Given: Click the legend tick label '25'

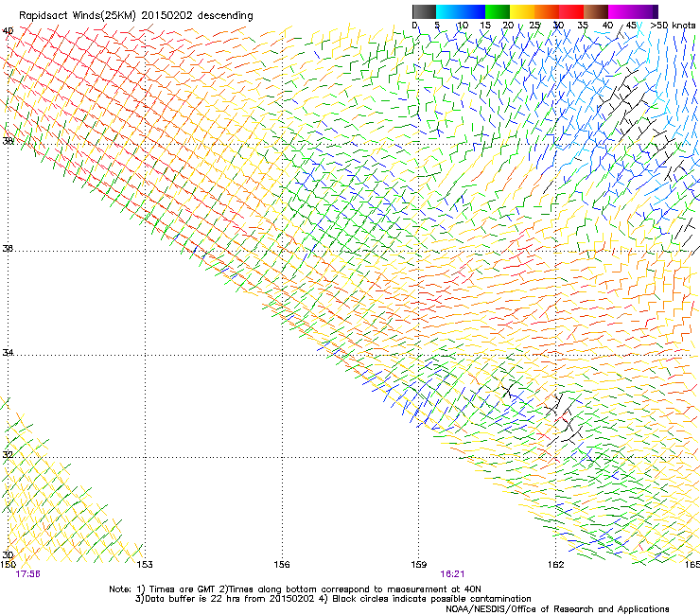Looking at the screenshot, I should click(534, 26).
